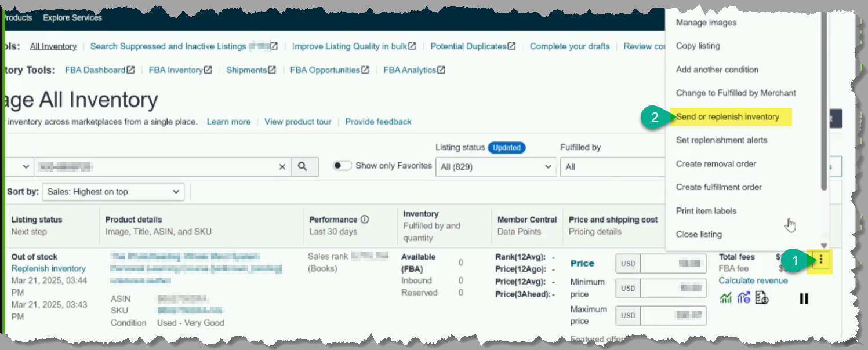Toggle the Show only Favorites switch
The image size is (868, 350).
pos(342,166)
